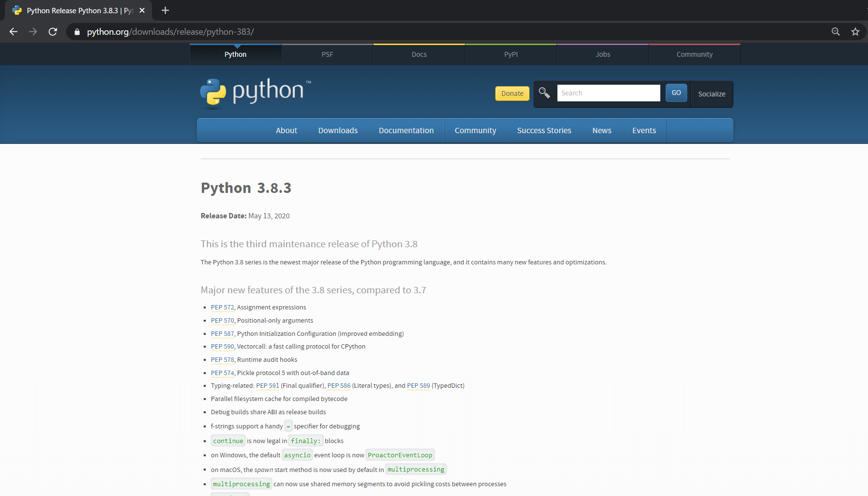
Task: Open the Downloads menu
Action: click(338, 130)
